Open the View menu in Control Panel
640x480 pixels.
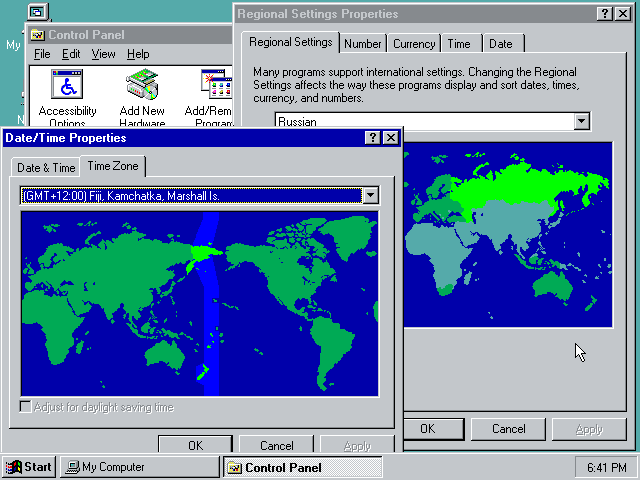point(103,54)
